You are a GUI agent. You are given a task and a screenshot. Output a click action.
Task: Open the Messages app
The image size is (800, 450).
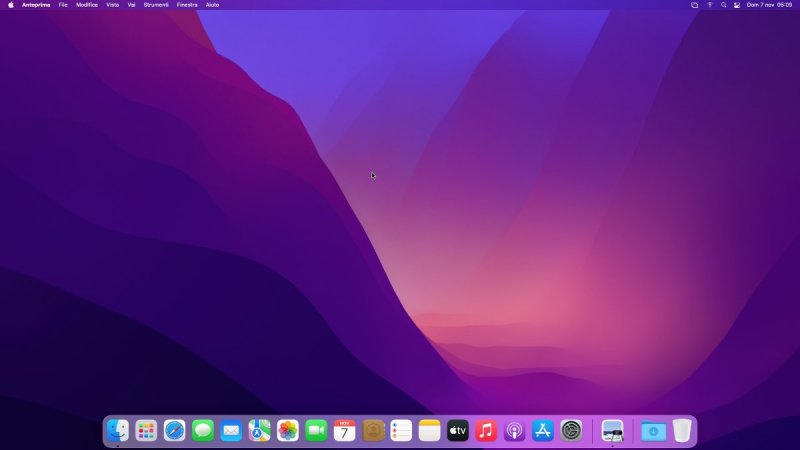203,431
